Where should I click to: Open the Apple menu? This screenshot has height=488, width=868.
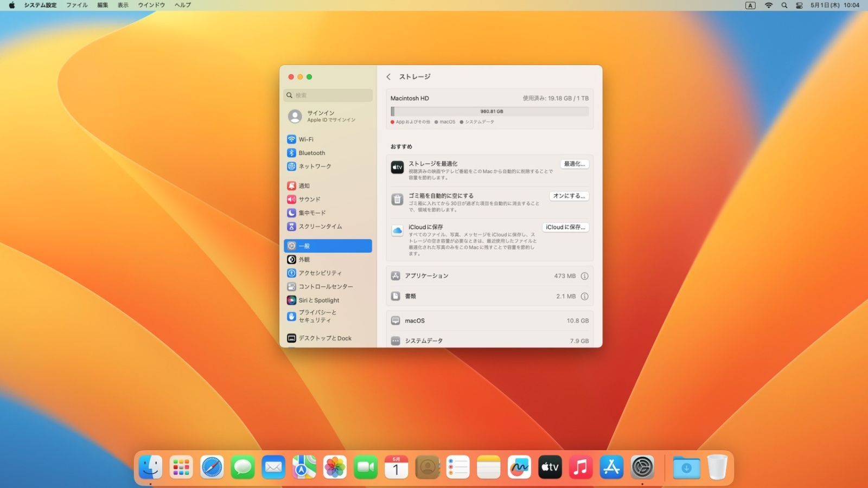[x=11, y=5]
